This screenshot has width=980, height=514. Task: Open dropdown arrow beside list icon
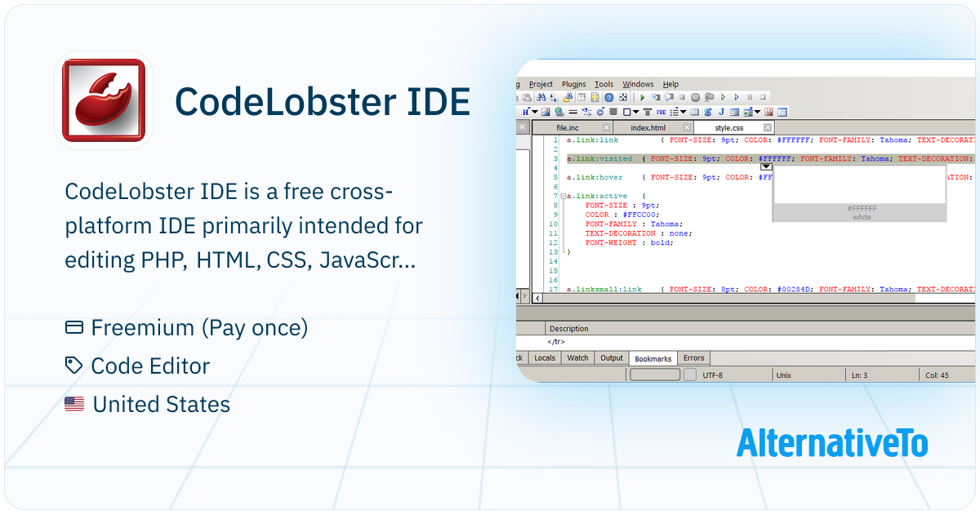684,112
